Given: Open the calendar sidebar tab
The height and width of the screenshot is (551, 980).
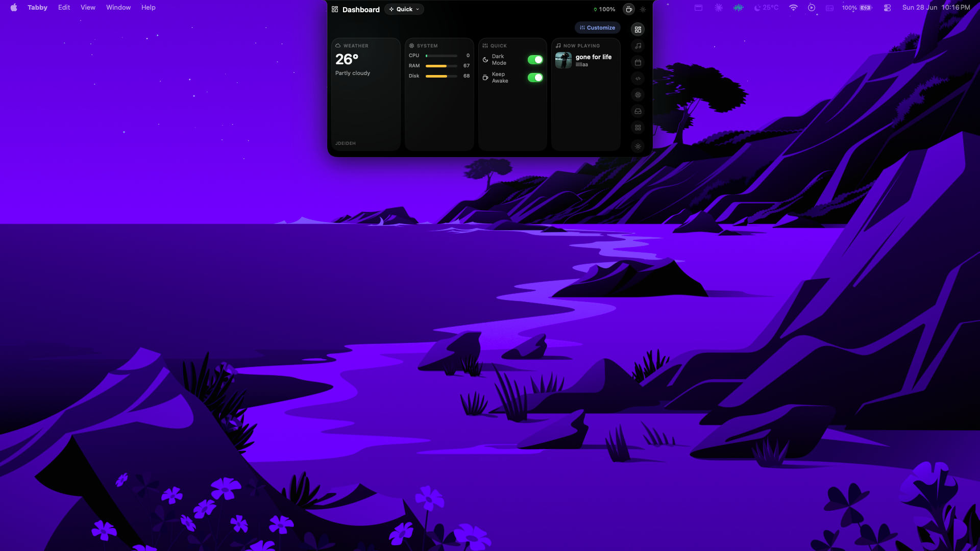Looking at the screenshot, I should click(638, 62).
